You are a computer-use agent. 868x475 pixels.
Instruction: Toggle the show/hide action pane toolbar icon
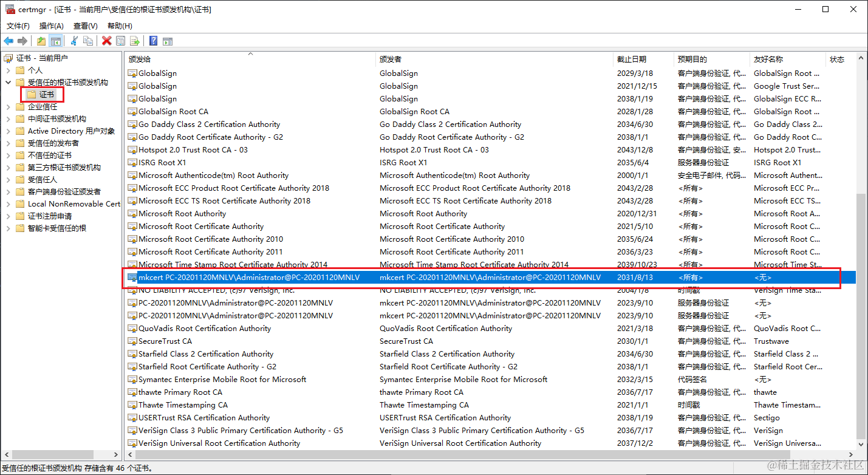[x=168, y=41]
